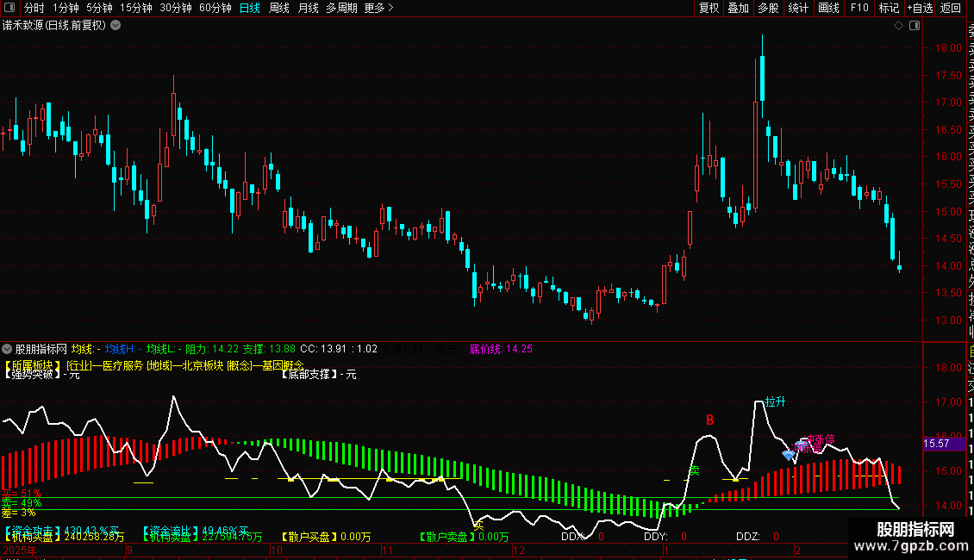This screenshot has height=560, width=974.
Task: Activate the 画线 drawing tool
Action: 828,8
